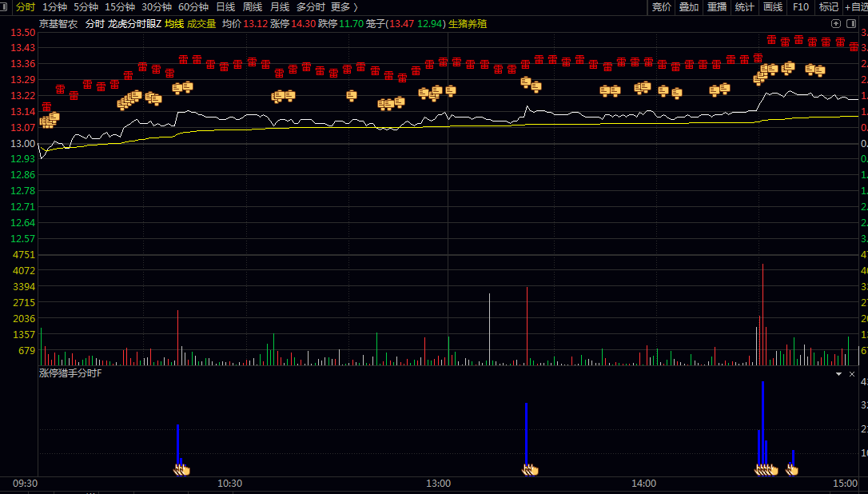The width and height of the screenshot is (868, 494).
Task: Click the 竞价 auction button
Action: coord(662,7)
